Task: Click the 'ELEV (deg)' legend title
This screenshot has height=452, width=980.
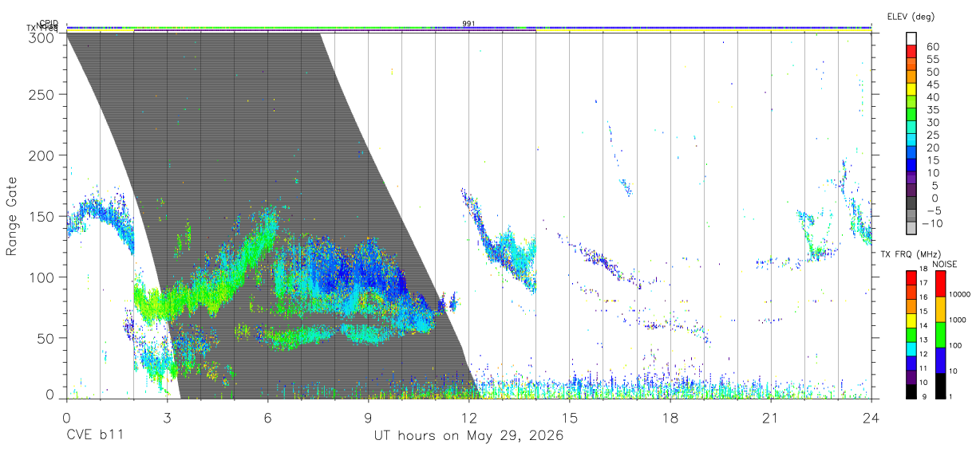Action: 911,16
